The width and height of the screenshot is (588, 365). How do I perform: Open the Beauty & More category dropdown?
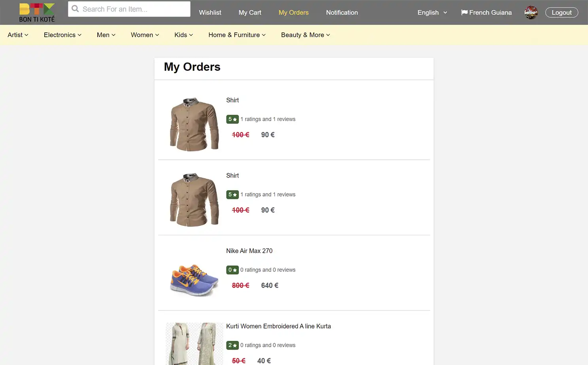305,35
